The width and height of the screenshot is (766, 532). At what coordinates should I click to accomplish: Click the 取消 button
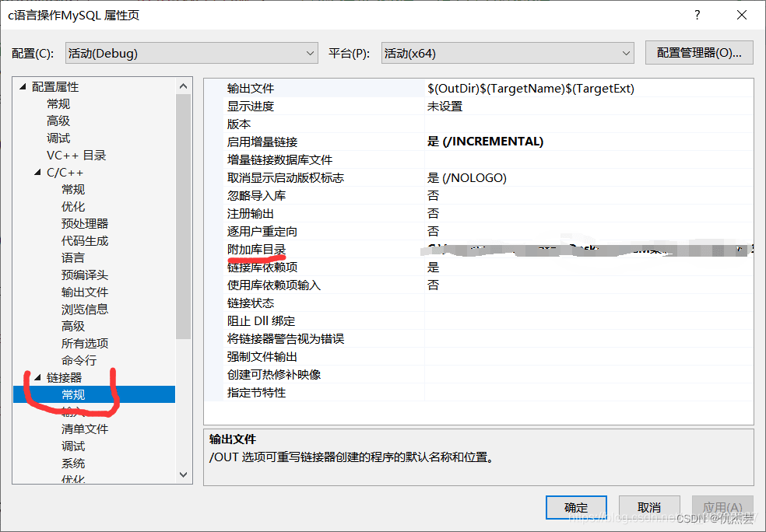click(x=649, y=508)
